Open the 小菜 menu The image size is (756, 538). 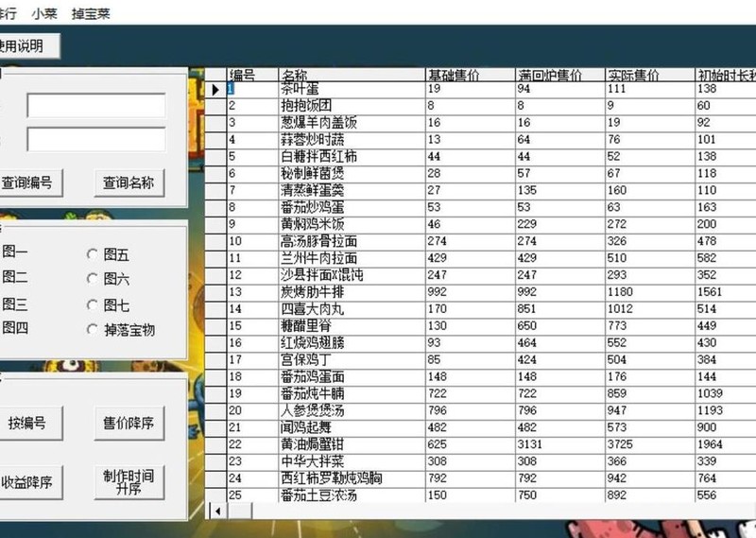[43, 13]
